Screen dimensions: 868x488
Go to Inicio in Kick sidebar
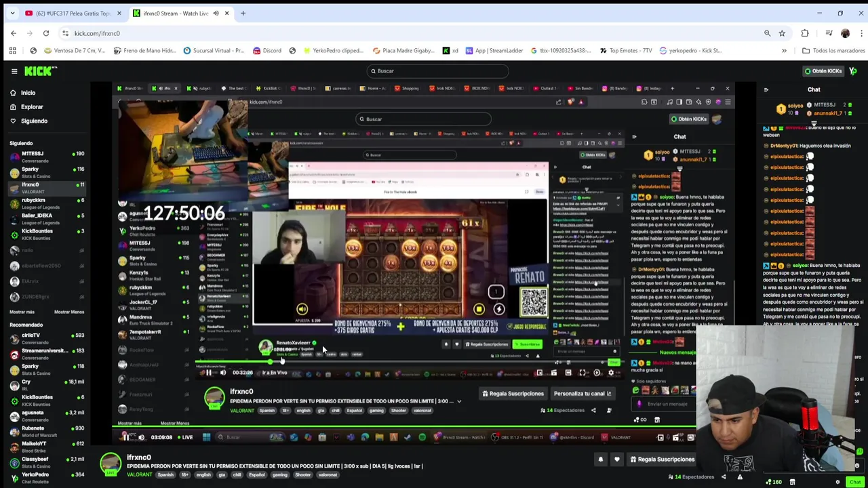pos(28,93)
